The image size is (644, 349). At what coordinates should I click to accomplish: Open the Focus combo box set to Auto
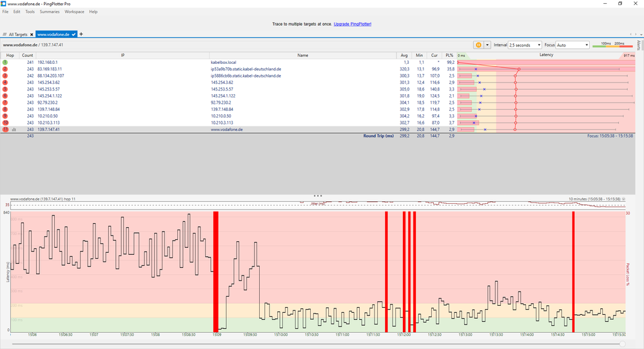[x=572, y=45]
